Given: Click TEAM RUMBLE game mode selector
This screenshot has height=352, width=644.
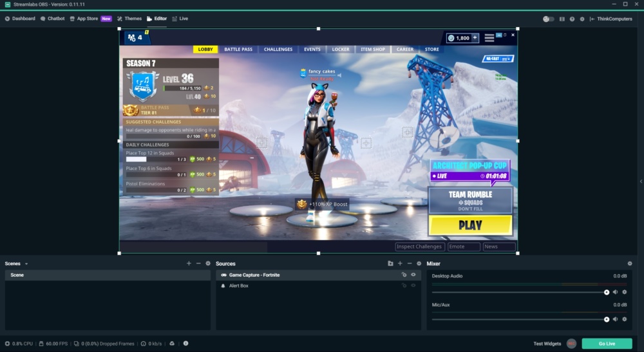Looking at the screenshot, I should pos(470,200).
